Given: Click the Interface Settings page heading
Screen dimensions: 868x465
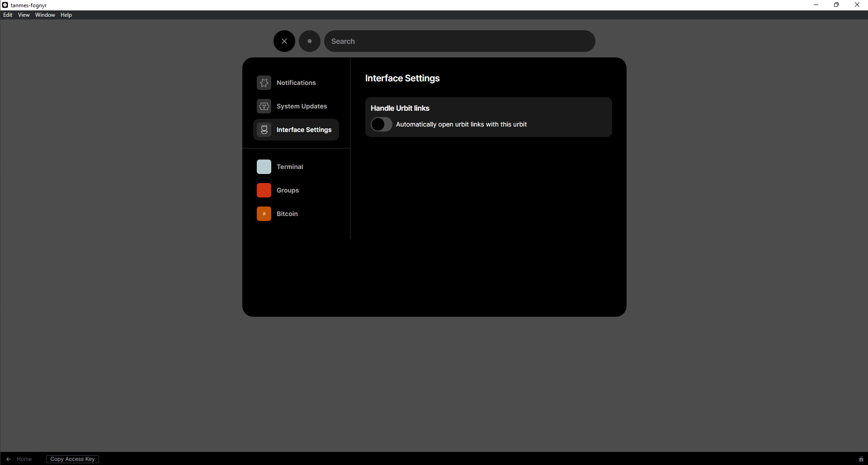Looking at the screenshot, I should (402, 78).
